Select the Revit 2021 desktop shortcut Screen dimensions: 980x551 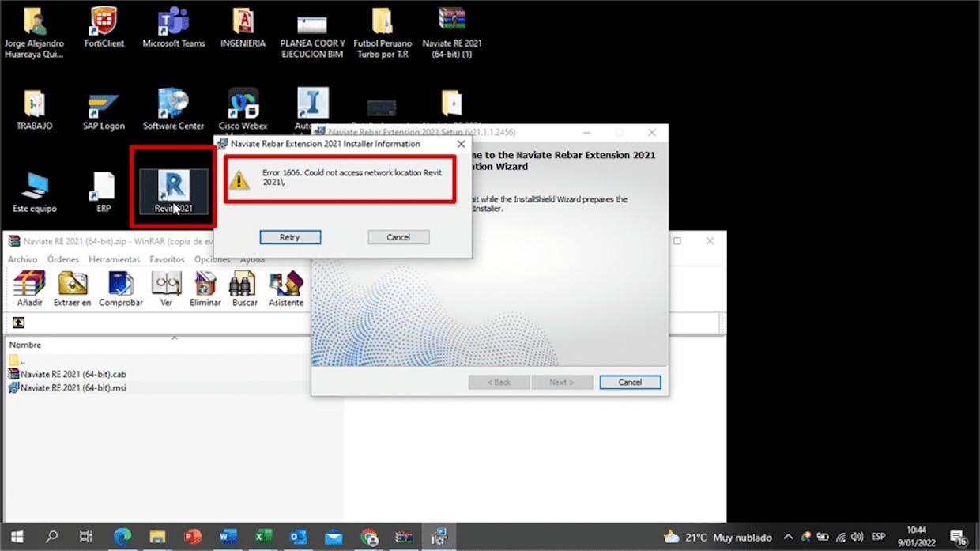click(x=174, y=191)
